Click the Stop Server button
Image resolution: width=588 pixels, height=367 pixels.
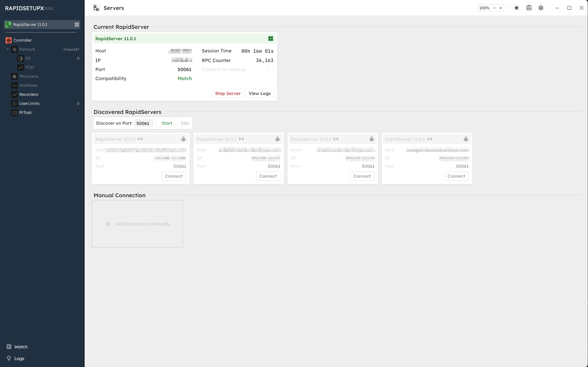228,93
